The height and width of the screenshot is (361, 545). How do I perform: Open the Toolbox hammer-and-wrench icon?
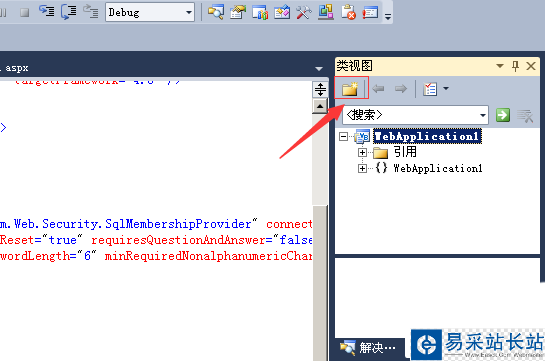click(x=304, y=13)
